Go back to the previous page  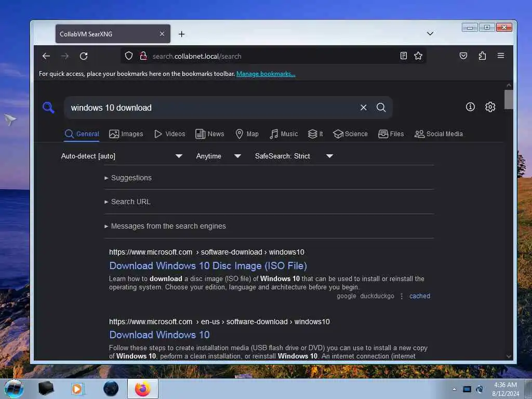point(46,56)
